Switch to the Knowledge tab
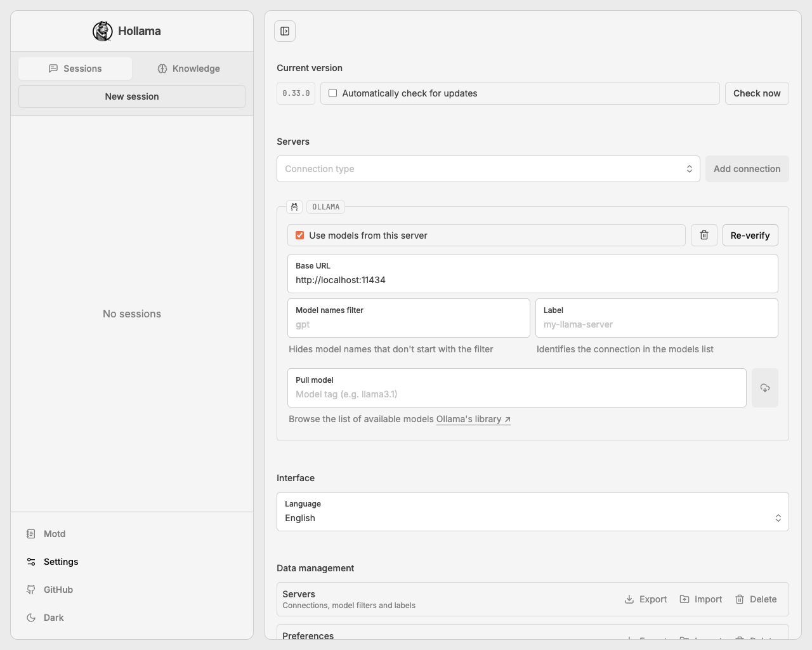The height and width of the screenshot is (650, 812). click(x=188, y=69)
